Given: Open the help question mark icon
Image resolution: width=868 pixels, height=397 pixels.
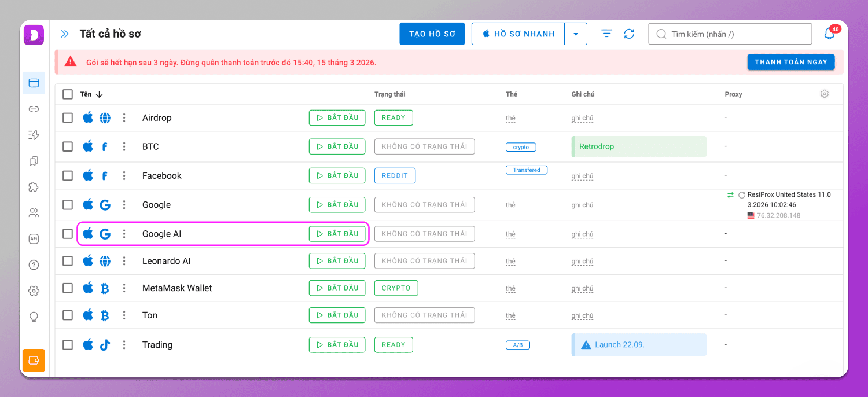Looking at the screenshot, I should [x=34, y=265].
